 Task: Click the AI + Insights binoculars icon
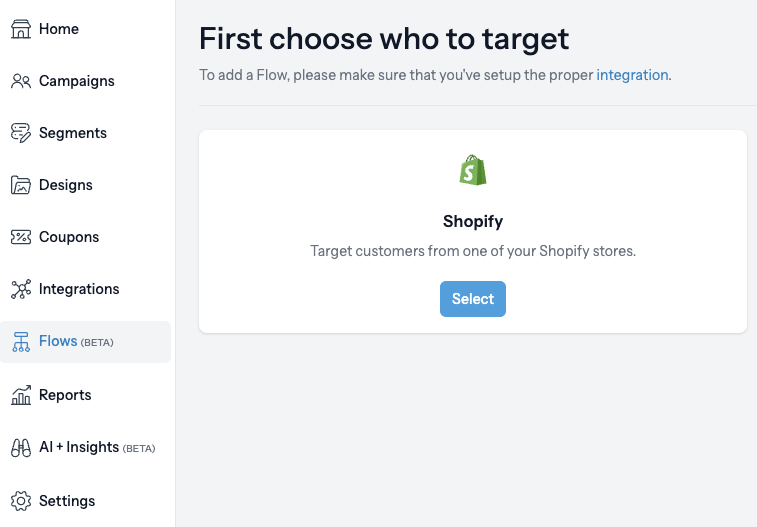tap(21, 448)
